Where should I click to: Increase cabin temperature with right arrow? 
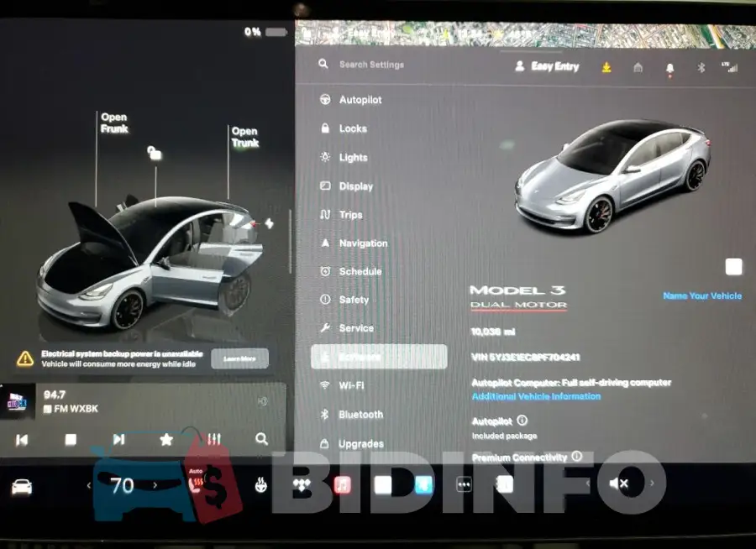[155, 485]
